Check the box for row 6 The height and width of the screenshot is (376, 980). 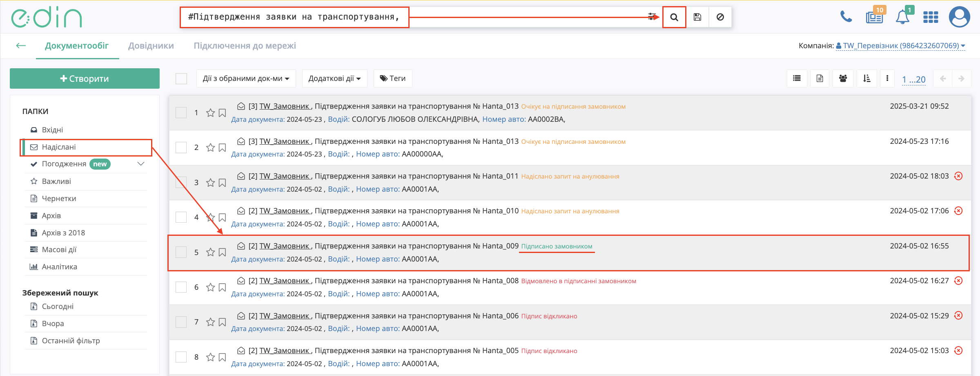coord(181,287)
